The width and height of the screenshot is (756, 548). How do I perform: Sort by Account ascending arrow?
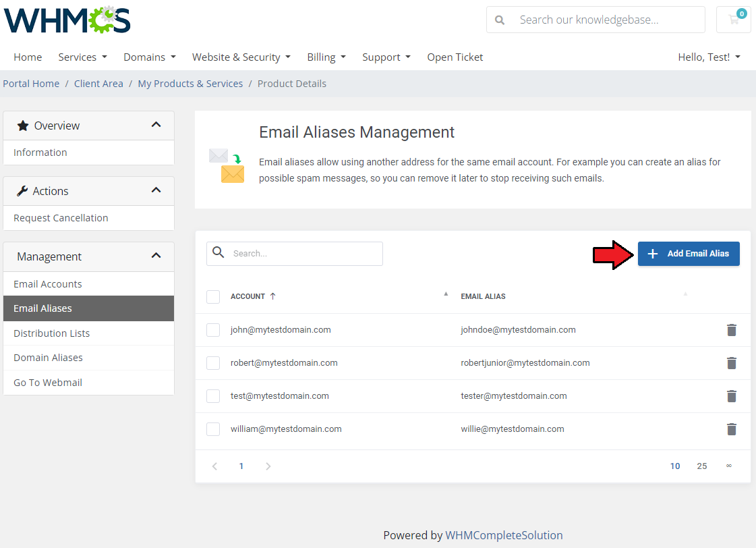pyautogui.click(x=273, y=296)
